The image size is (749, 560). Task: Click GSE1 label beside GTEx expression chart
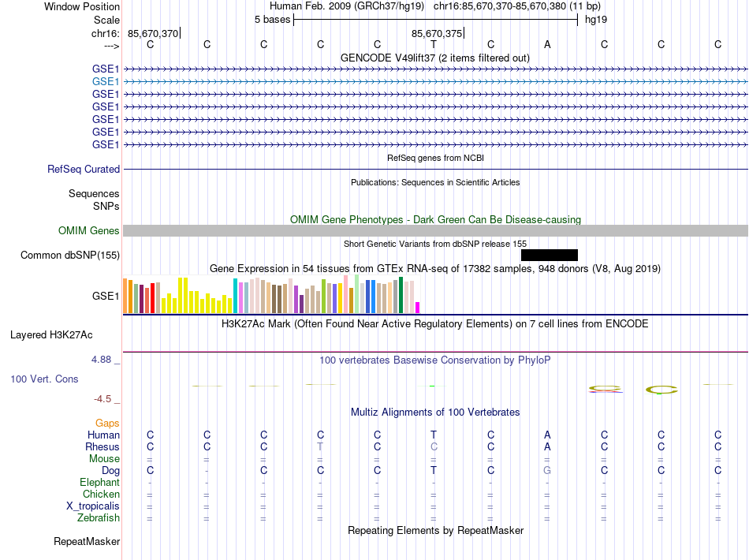[106, 297]
